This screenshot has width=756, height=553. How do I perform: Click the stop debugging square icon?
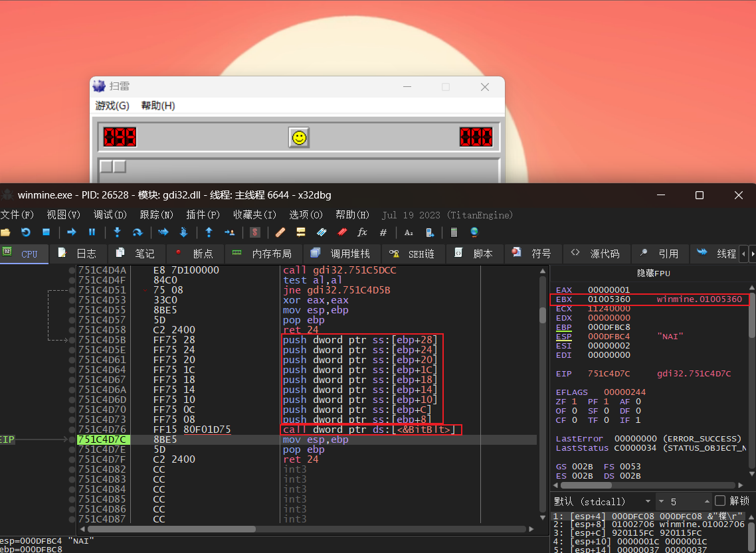[47, 232]
